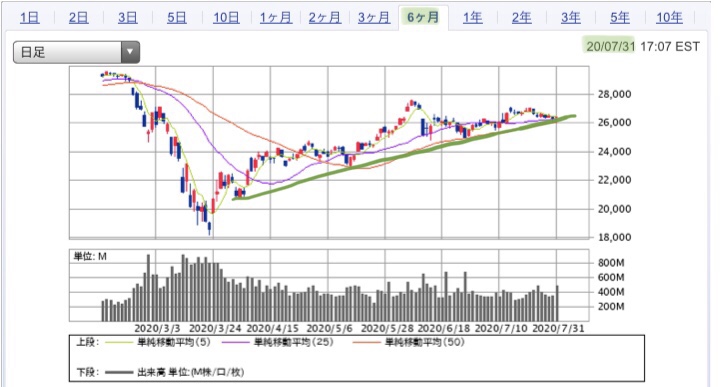Viewport: 725px width, 387px height.
Task: Click the dropdown arrow beside 日足
Action: (130, 52)
